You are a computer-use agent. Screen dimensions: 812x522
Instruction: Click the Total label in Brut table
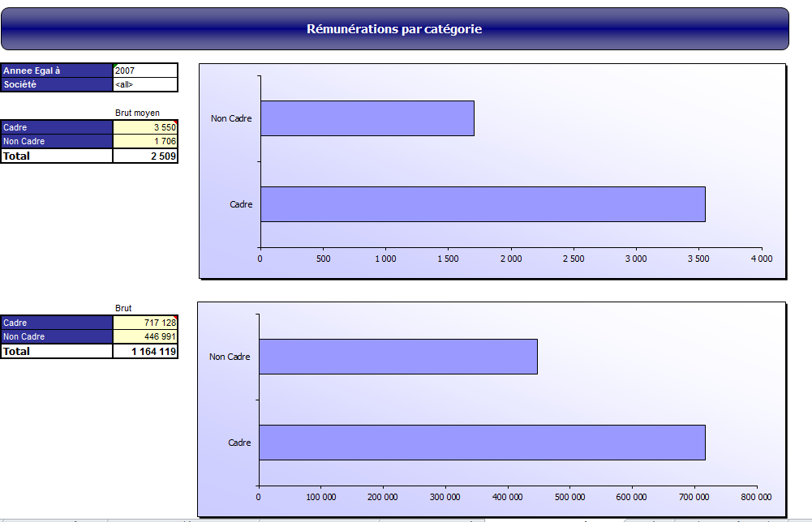57,351
